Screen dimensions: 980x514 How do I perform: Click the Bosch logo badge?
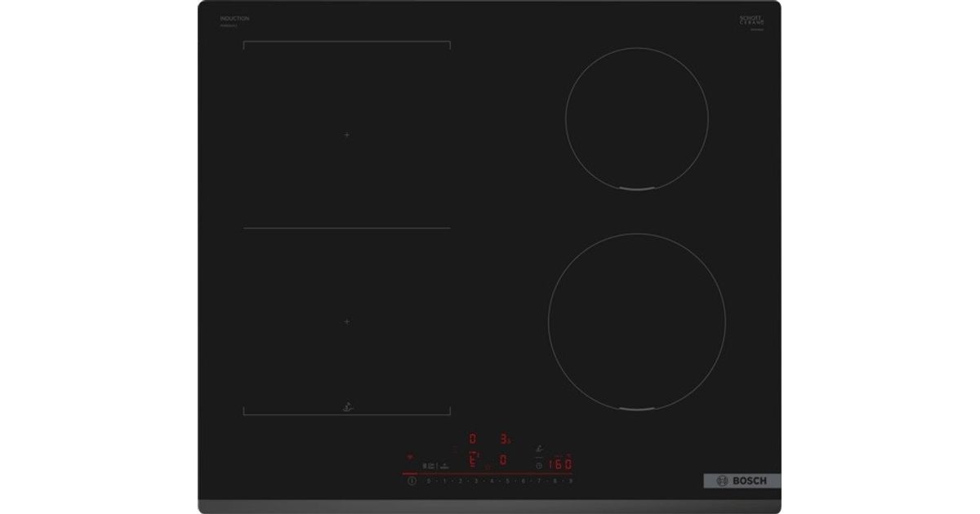pyautogui.click(x=742, y=481)
